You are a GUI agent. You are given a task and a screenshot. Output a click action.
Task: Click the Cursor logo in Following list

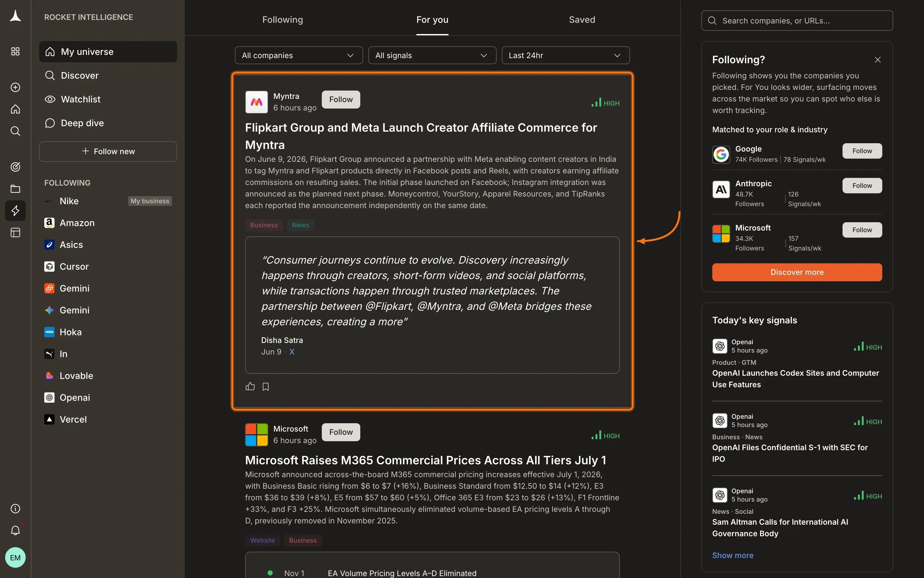(x=49, y=267)
